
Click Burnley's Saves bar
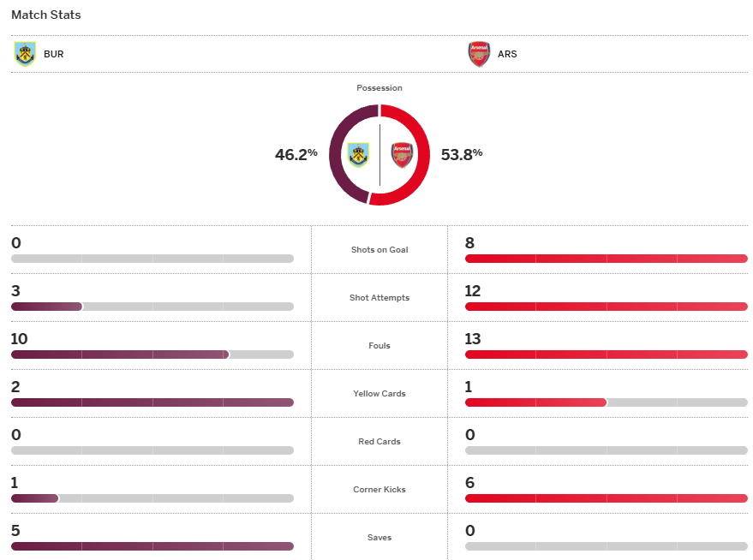[x=152, y=546]
